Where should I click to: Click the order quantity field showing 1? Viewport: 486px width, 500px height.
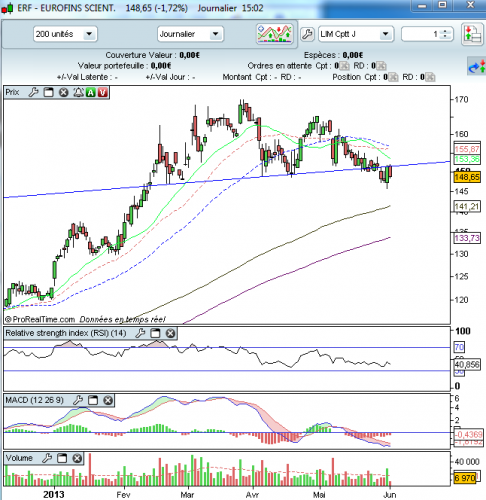point(421,34)
